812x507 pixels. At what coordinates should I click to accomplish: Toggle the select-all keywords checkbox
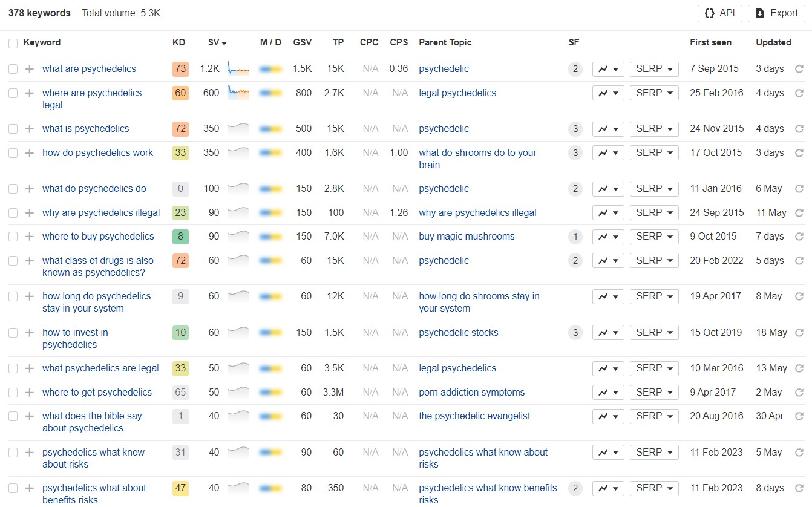(x=13, y=43)
